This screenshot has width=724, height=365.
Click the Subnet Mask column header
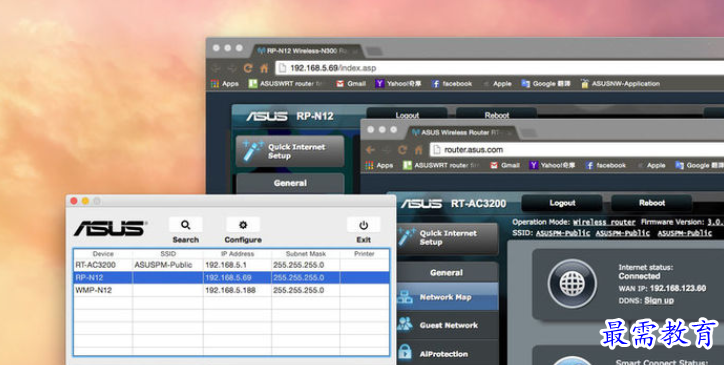[x=306, y=254]
